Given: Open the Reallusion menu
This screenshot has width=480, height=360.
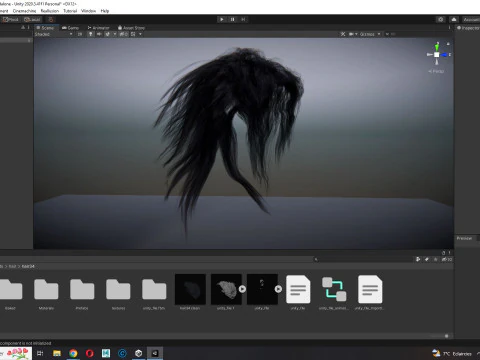Looking at the screenshot, I should tap(50, 11).
